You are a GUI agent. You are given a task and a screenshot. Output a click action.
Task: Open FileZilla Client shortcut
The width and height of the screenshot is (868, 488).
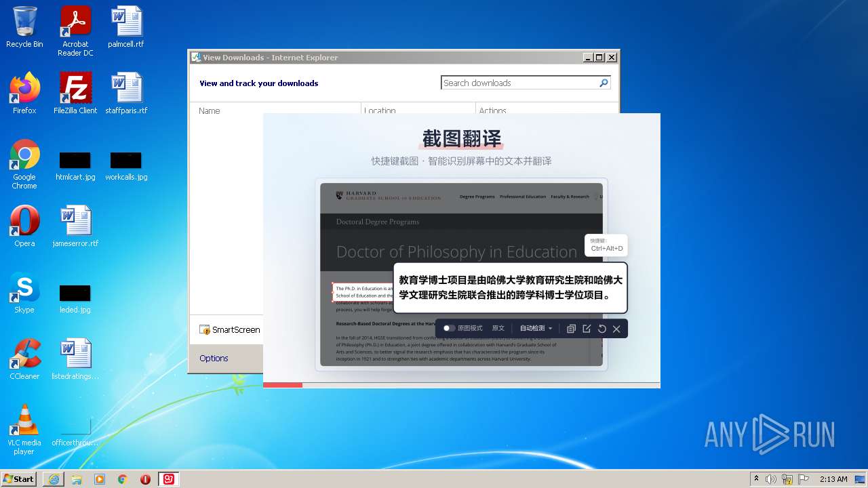click(x=75, y=94)
